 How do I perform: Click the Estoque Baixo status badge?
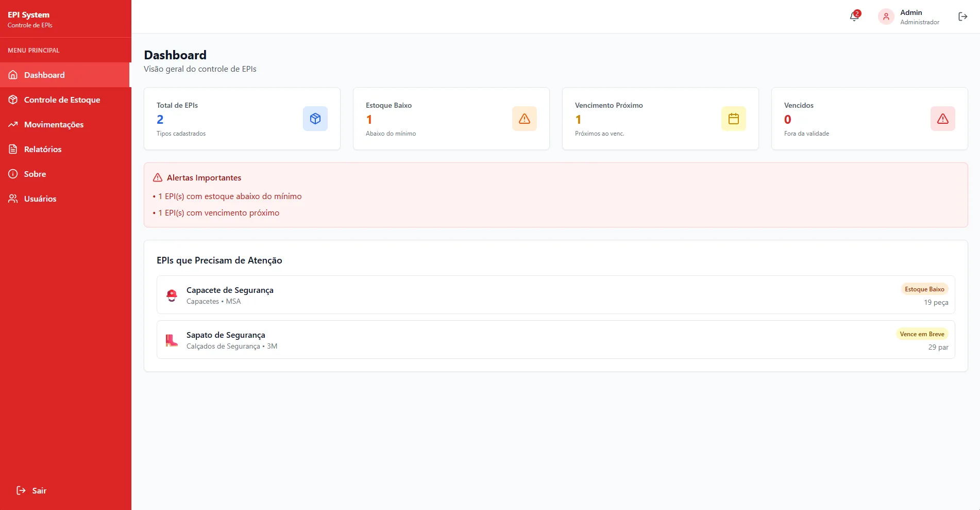coord(924,289)
